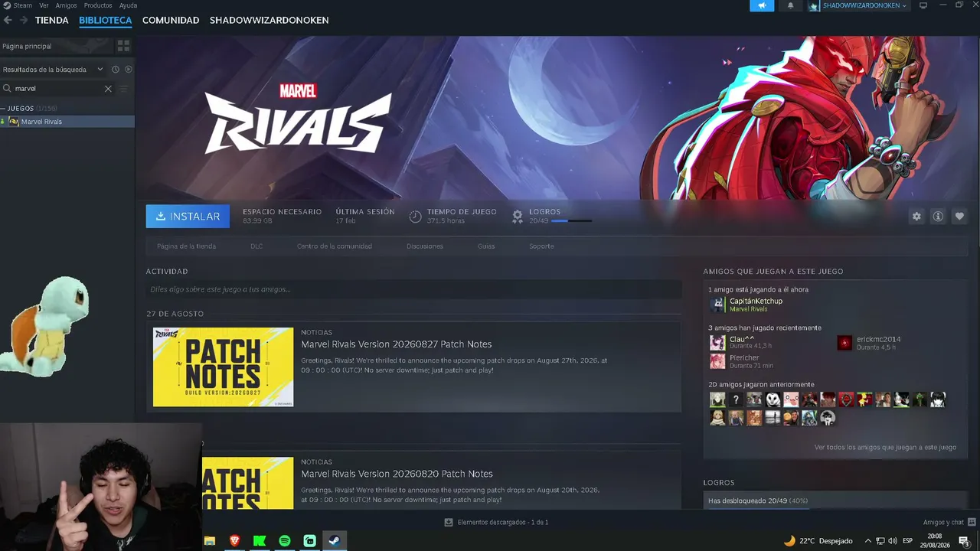
Task: Open friend Piericher profile
Action: click(x=744, y=357)
